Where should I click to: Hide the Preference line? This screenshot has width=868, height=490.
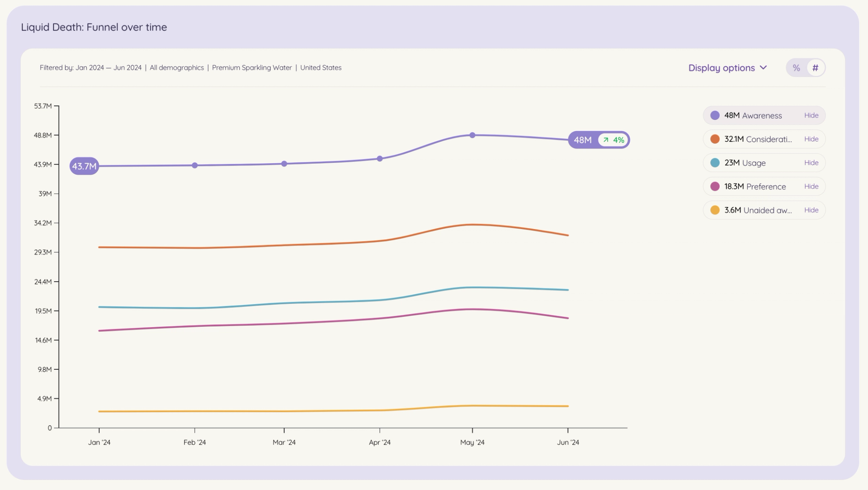[x=811, y=186]
